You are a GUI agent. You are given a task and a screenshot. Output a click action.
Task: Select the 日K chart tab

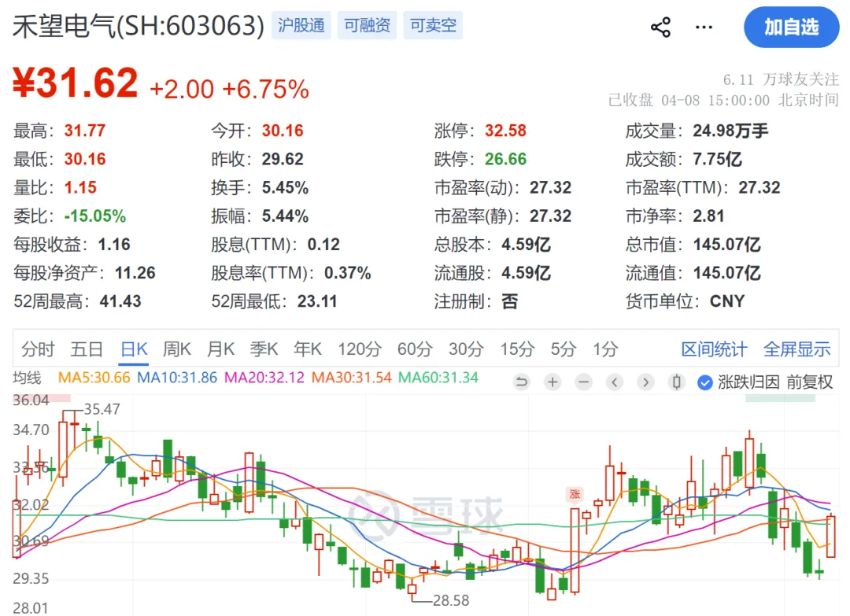coord(134,349)
